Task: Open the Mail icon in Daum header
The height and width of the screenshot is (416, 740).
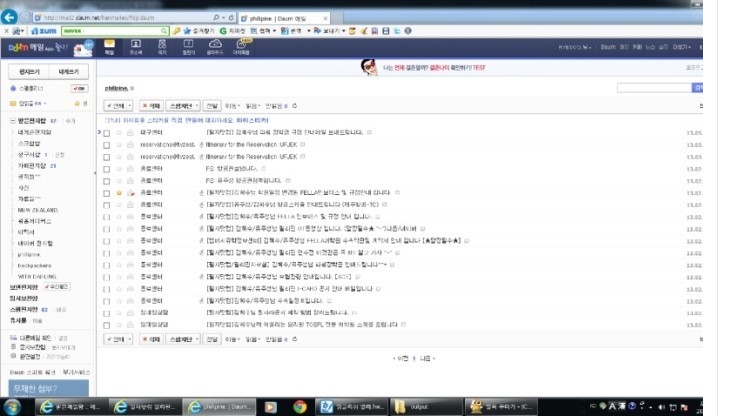Action: pos(109,47)
